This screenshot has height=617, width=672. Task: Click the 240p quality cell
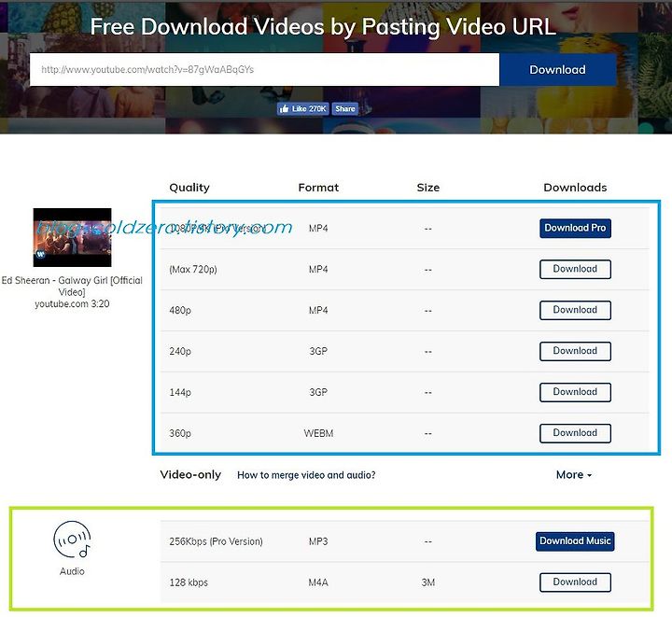pyautogui.click(x=180, y=351)
